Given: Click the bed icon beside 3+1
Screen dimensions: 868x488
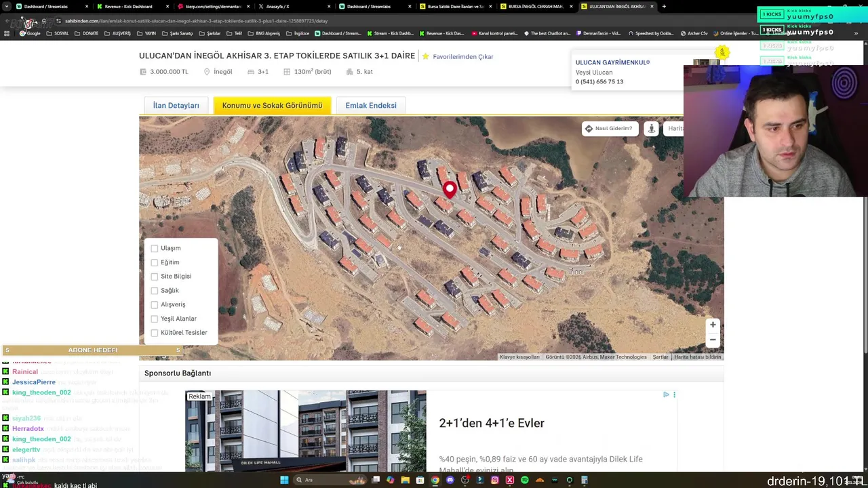Looking at the screenshot, I should [251, 72].
